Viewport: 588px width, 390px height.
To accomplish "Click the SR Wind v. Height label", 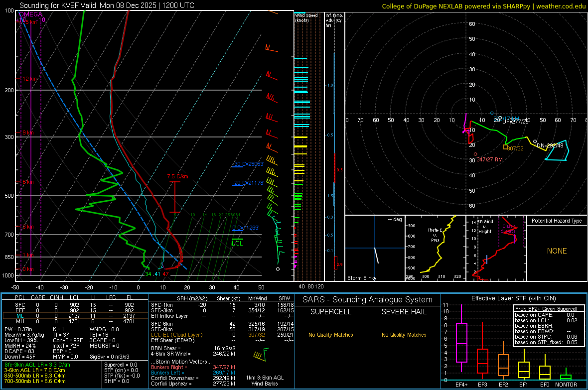I will pyautogui.click(x=485, y=227).
